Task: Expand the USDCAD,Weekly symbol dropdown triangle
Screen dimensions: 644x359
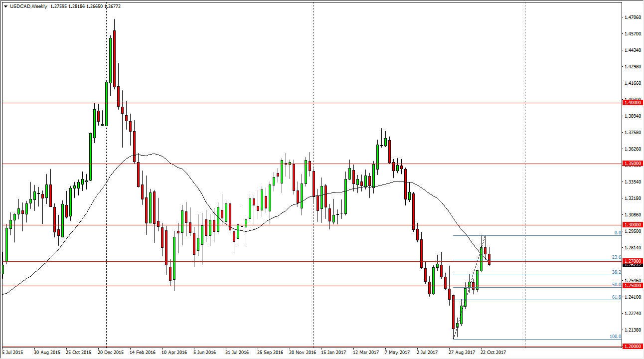Action: click(x=5, y=6)
